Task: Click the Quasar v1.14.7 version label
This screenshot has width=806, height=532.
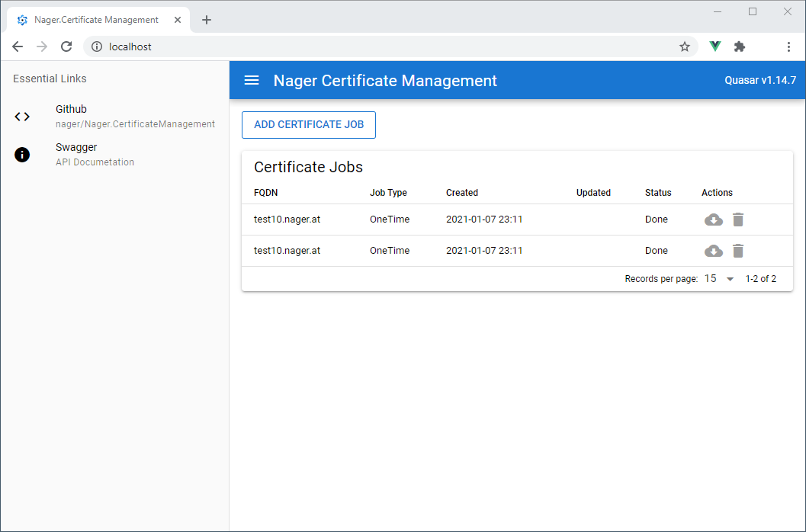Action: 759,80
